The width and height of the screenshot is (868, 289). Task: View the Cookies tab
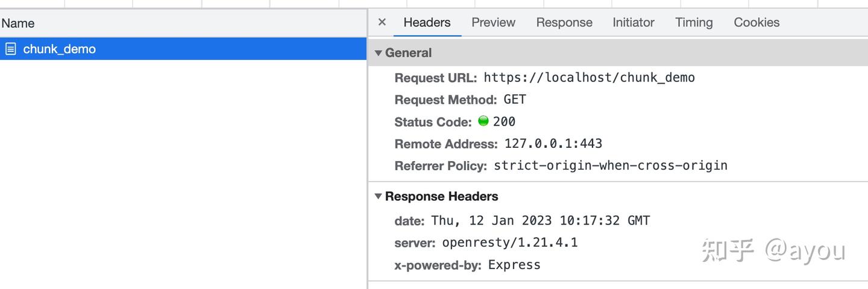point(756,22)
